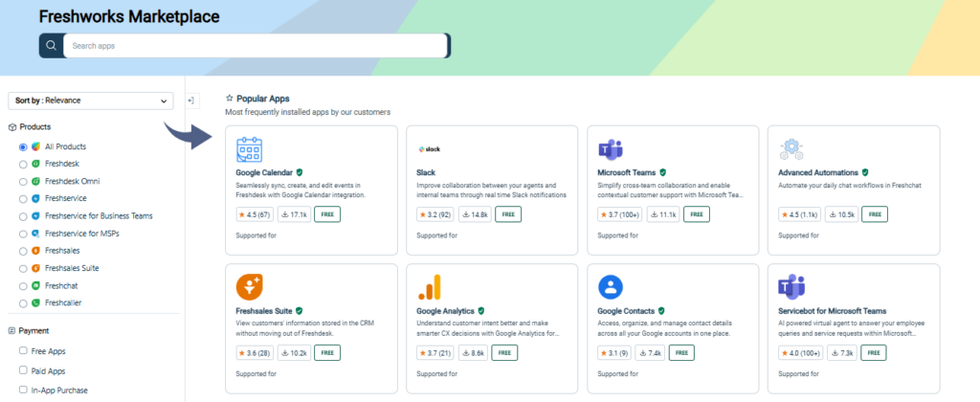Click Microsoft Teams' 11.1k downloads badge
The height and width of the screenshot is (402, 980).
pos(663,214)
